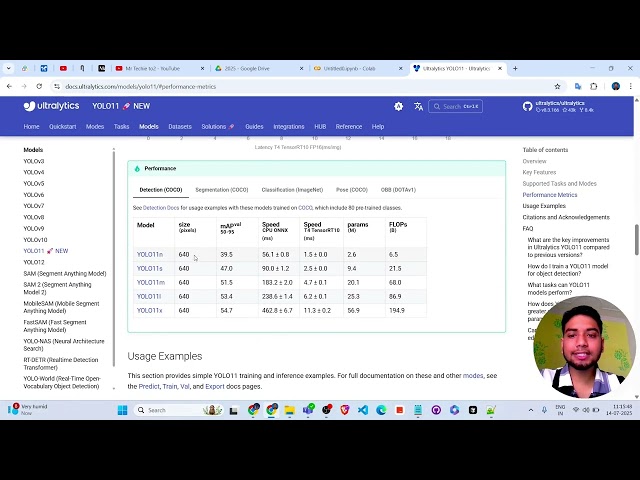Open Reference in docs navigation
Viewport: 640px width, 480px height.
tap(349, 127)
